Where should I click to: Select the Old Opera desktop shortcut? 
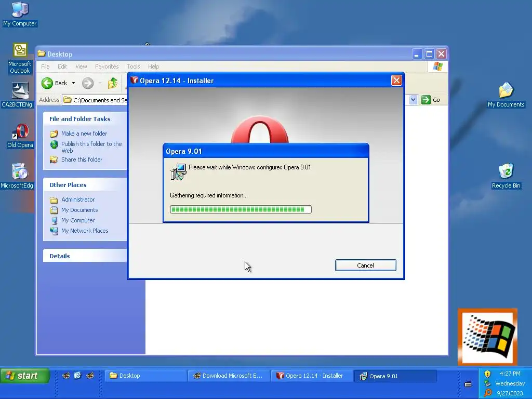click(20, 136)
